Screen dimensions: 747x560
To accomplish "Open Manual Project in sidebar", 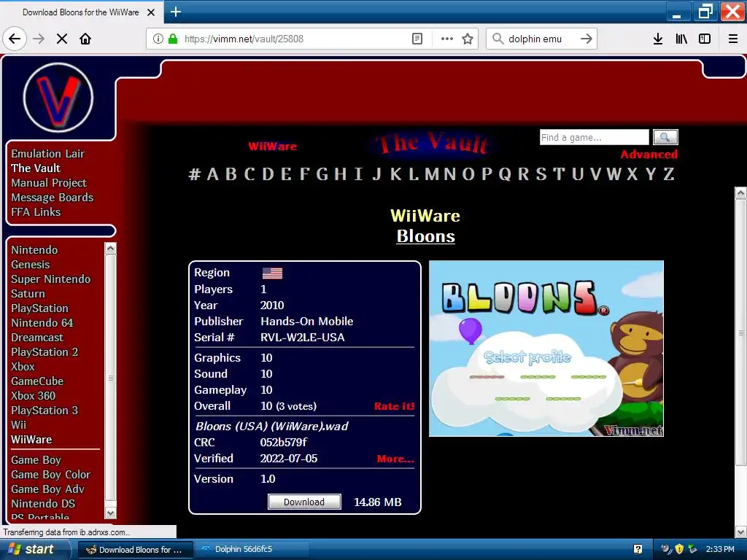I will (x=49, y=183).
